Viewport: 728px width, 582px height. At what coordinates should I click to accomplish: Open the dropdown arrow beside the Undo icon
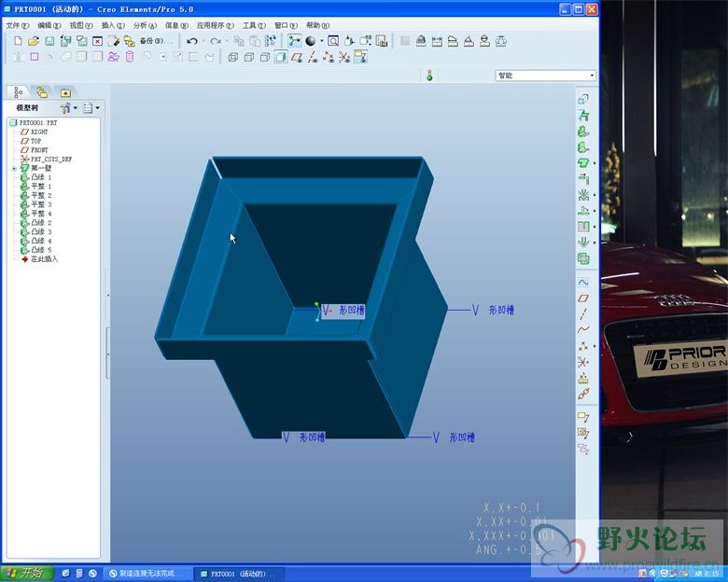pos(203,41)
